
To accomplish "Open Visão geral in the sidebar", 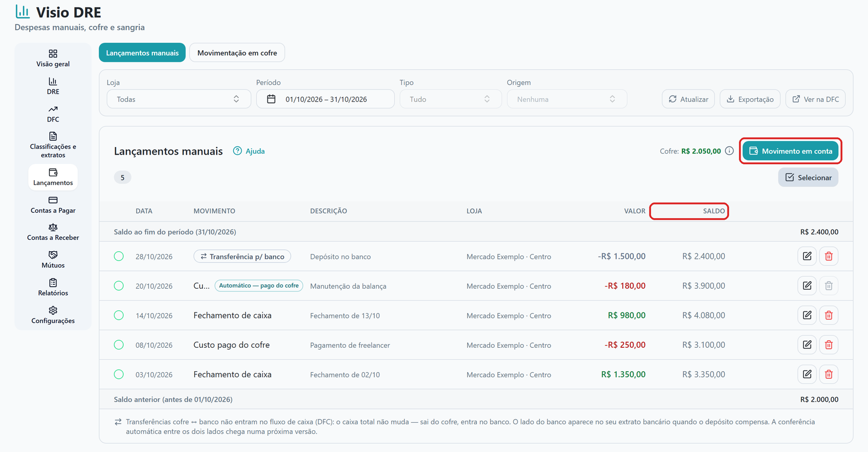I will tap(53, 58).
